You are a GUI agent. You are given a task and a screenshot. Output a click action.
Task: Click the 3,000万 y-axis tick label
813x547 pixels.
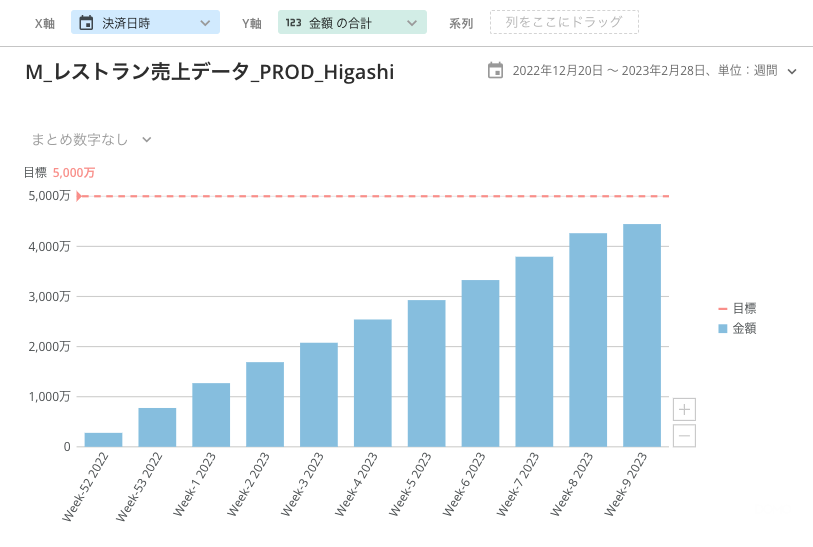pos(49,297)
